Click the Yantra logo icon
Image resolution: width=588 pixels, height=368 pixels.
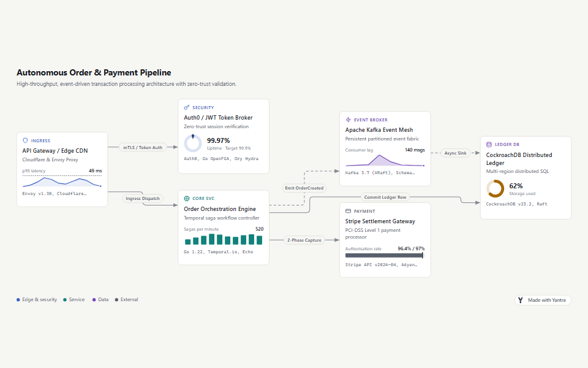521,300
